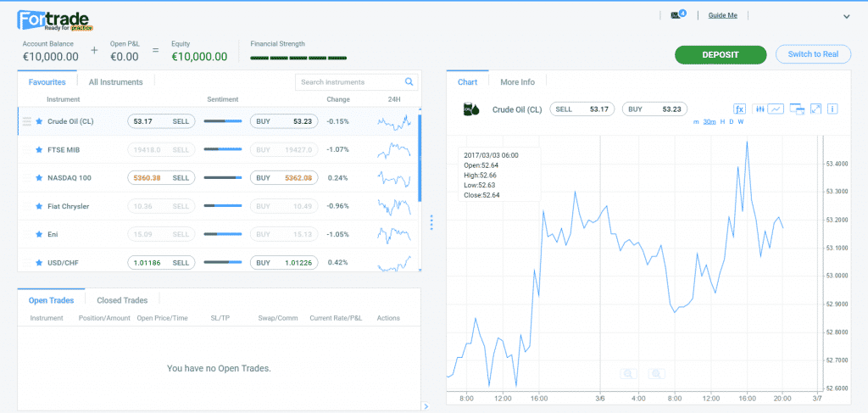Select the 'm' minute timeframe
Image resolution: width=868 pixels, height=413 pixels.
[x=696, y=122]
